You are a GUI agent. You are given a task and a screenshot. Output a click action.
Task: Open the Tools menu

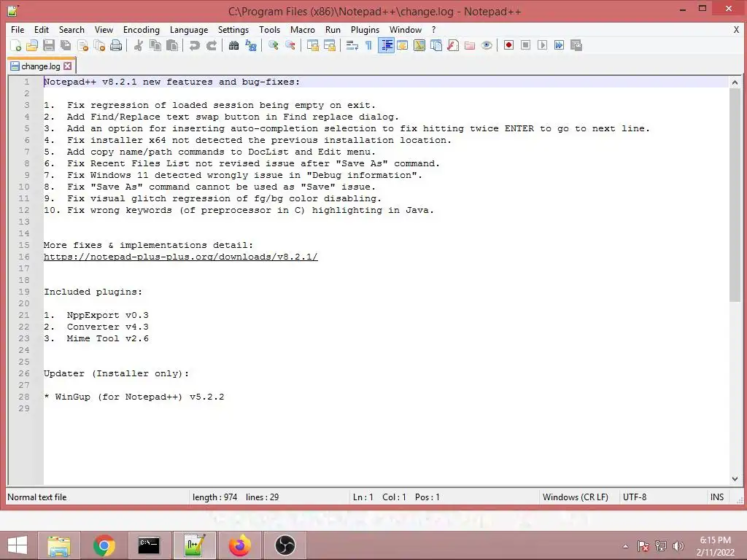tap(270, 29)
